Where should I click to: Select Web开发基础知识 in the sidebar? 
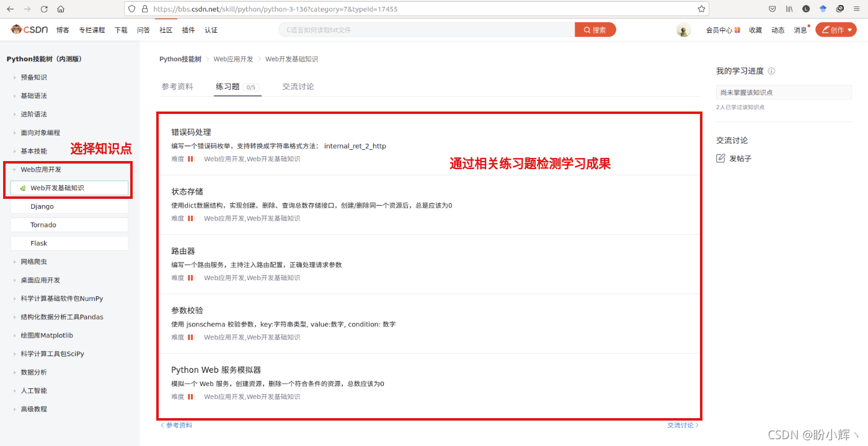[69, 188]
